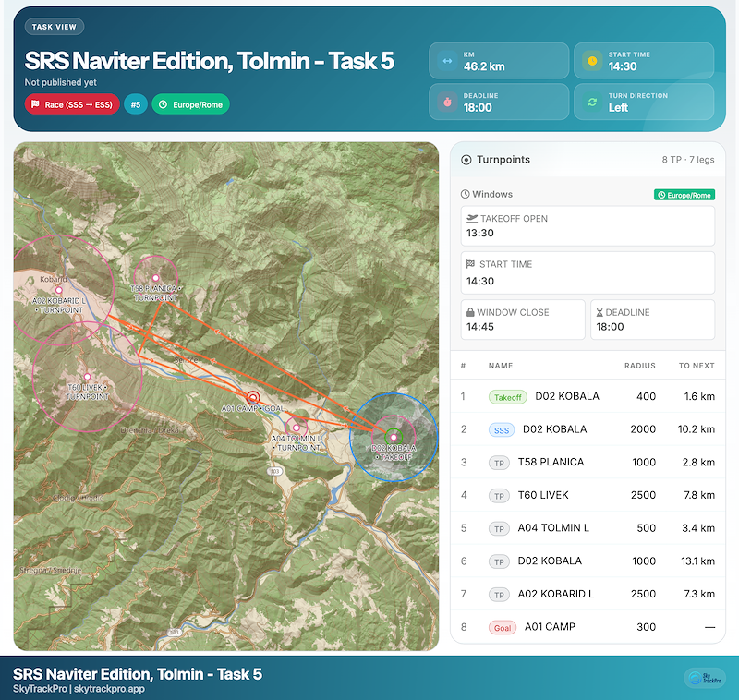Click the Turn Direction refresh icon

tap(592, 102)
